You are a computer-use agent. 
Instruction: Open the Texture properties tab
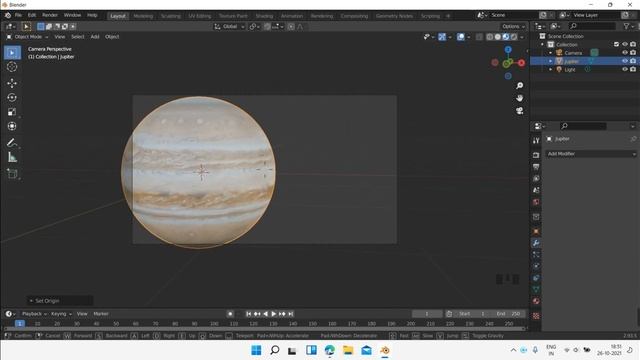tap(536, 316)
